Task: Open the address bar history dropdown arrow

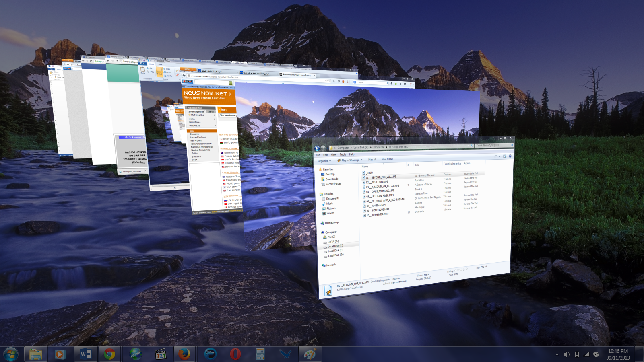Action: (468, 146)
